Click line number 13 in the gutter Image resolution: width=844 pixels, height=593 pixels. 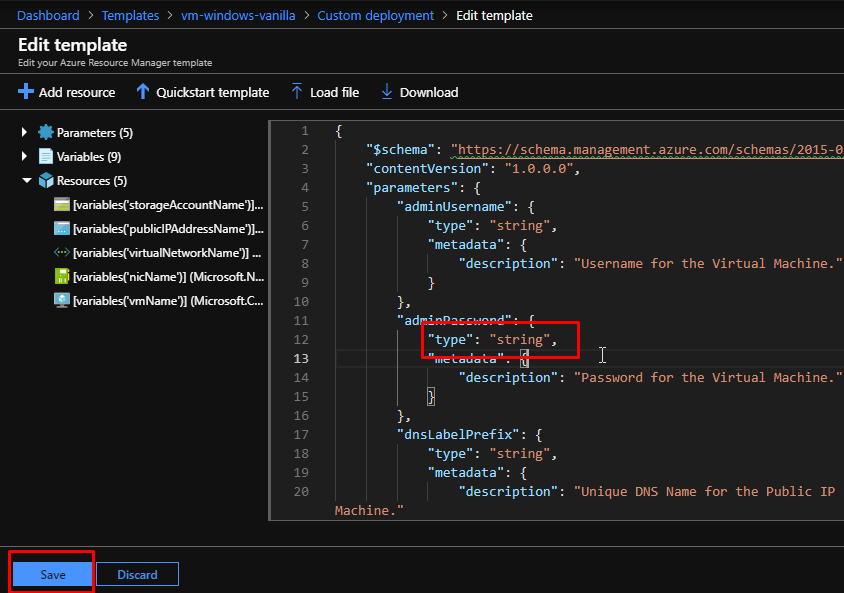tap(301, 359)
